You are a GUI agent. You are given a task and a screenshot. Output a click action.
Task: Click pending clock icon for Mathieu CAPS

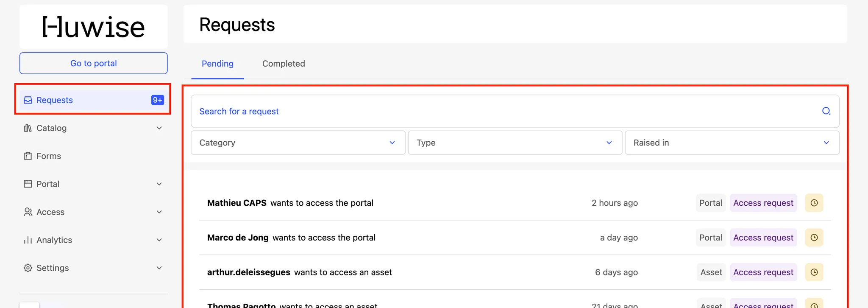[x=814, y=203]
